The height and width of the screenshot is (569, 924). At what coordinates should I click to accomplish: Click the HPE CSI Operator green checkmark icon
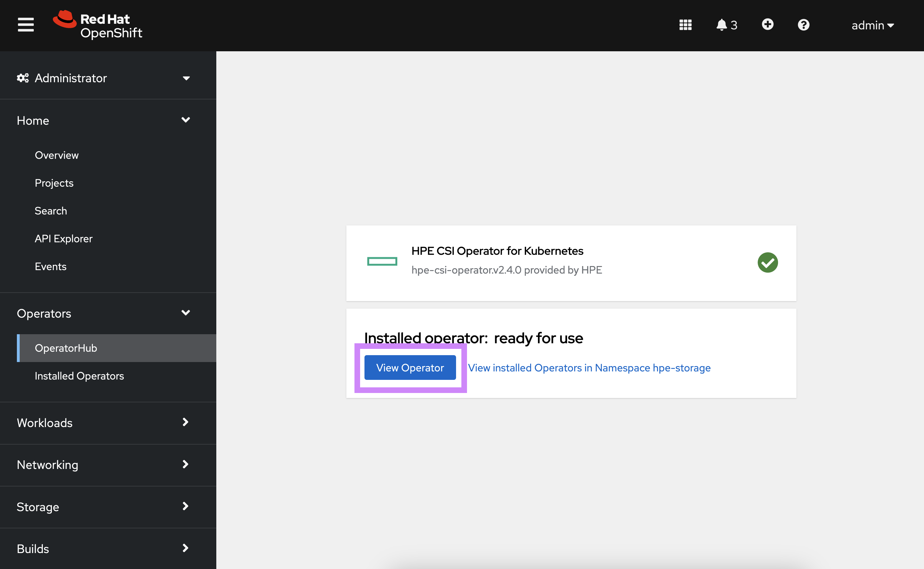pyautogui.click(x=768, y=262)
